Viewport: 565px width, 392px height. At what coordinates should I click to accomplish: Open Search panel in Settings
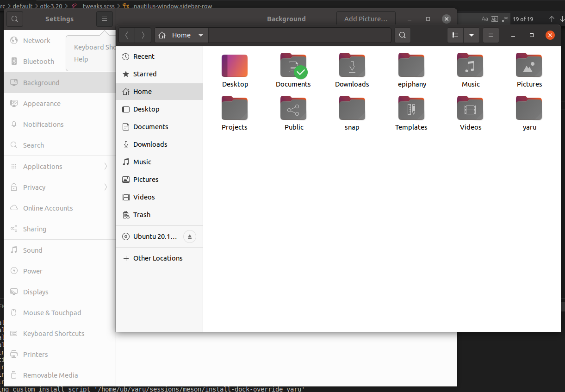coord(60,145)
